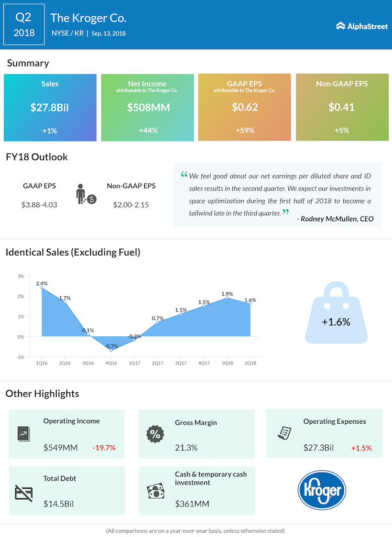The width and height of the screenshot is (392, 537).
Task: Click the Total Debt crossed card icon
Action: click(x=24, y=492)
